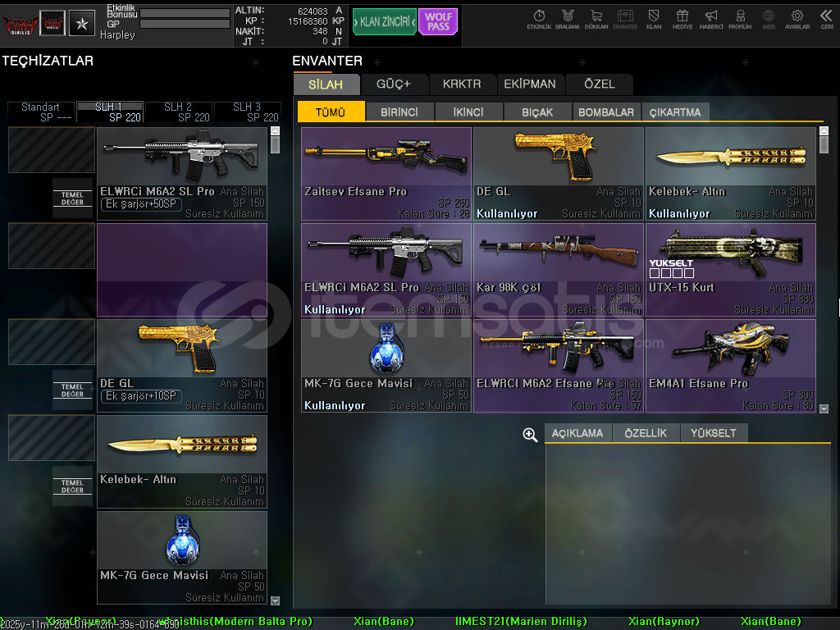The width and height of the screenshot is (840, 630).
Task: Select the Standart loadout tab
Action: (x=41, y=112)
